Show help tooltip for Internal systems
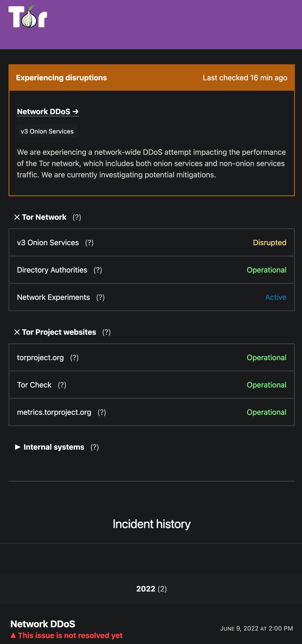Screen dimensions: 302x644 coord(94,447)
